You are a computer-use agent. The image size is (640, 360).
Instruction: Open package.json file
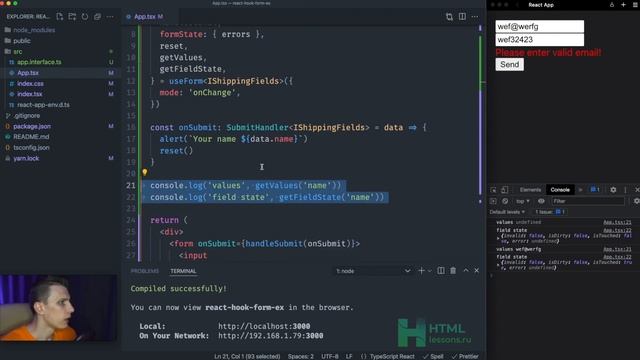click(x=32, y=126)
